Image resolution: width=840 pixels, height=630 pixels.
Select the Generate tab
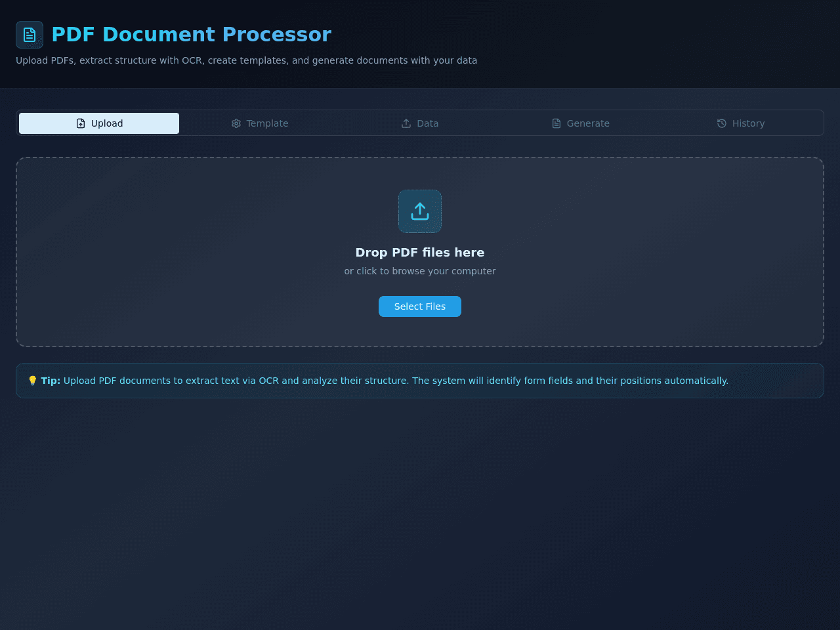click(x=581, y=123)
